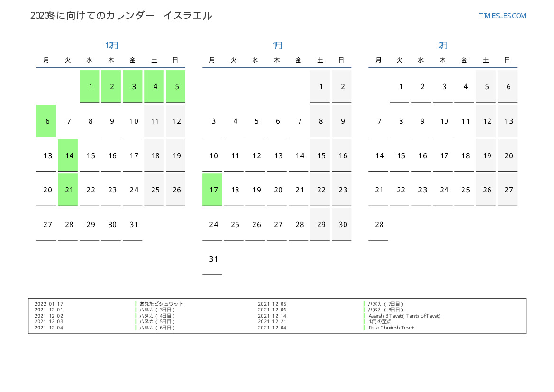The width and height of the screenshot is (554, 392).
Task: Select December 27 in the 12月 calendar
Action: click(46, 225)
